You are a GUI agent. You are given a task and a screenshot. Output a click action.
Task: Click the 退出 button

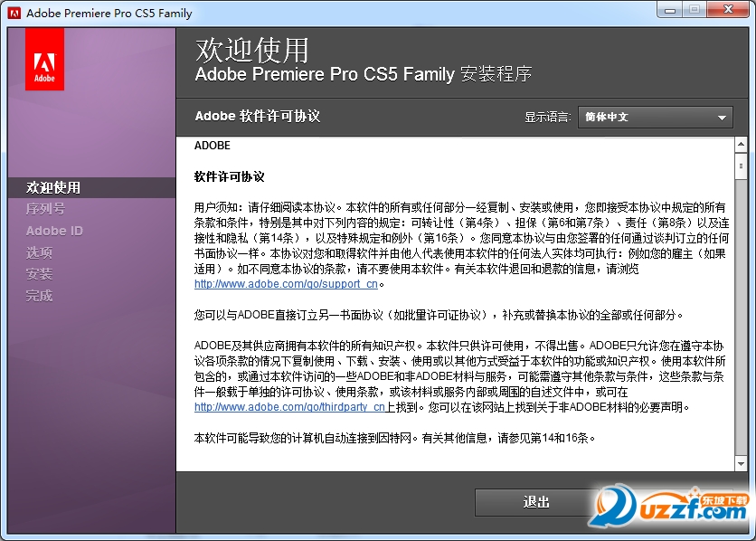pyautogui.click(x=536, y=502)
